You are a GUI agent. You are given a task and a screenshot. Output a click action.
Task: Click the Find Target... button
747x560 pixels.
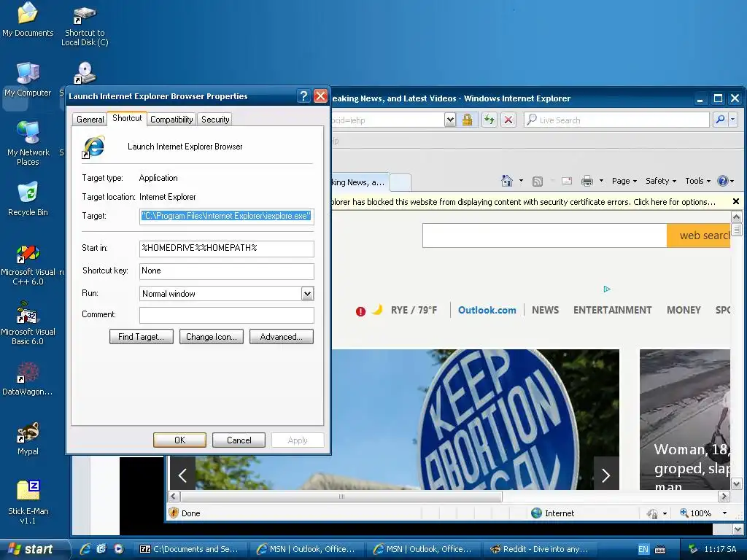point(141,337)
